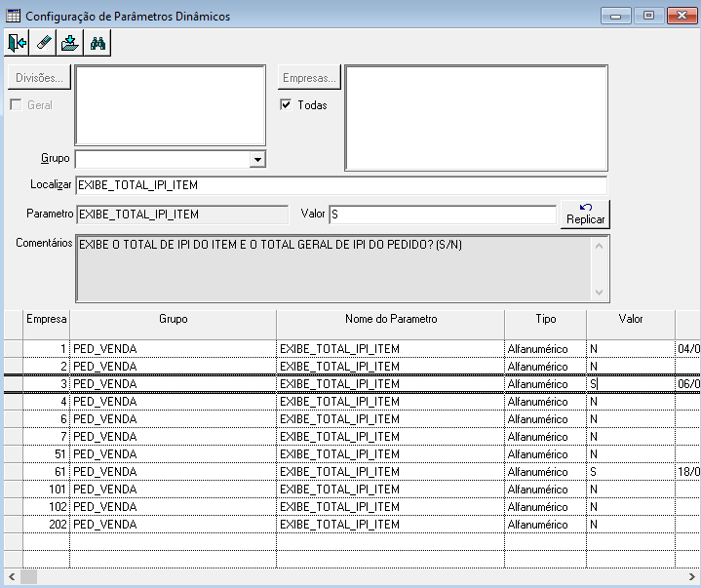Open the Grupo dropdown list
Image resolution: width=701 pixels, height=588 pixels.
pos(257,159)
